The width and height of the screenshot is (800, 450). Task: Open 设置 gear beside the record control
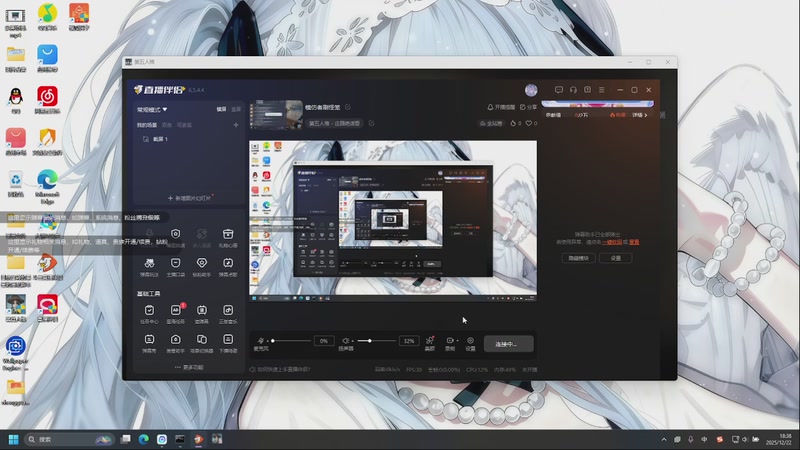[470, 343]
